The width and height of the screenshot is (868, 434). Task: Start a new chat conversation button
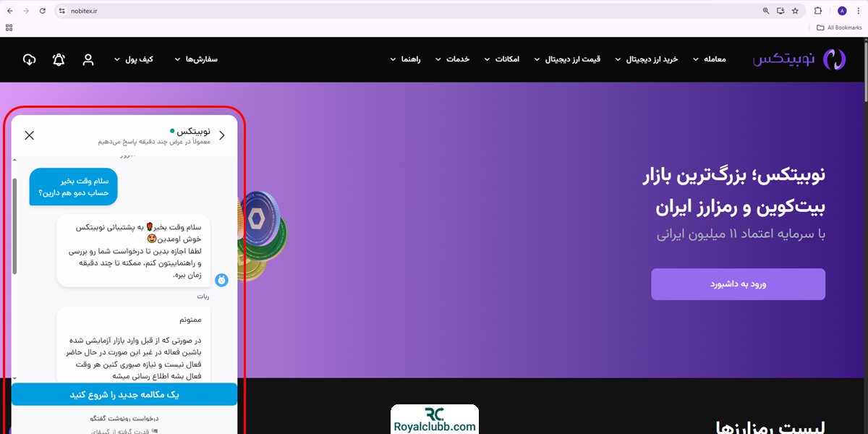tap(124, 394)
